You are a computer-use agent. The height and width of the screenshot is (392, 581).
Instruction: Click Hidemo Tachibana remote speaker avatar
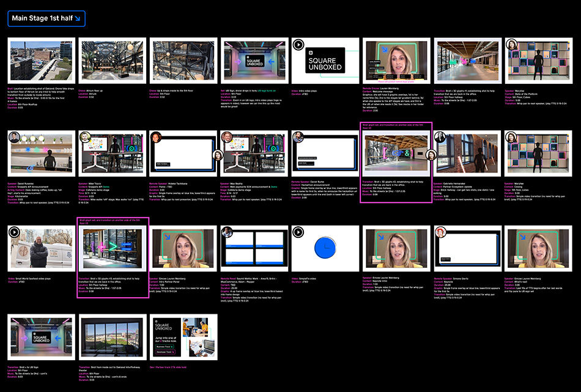156,138
